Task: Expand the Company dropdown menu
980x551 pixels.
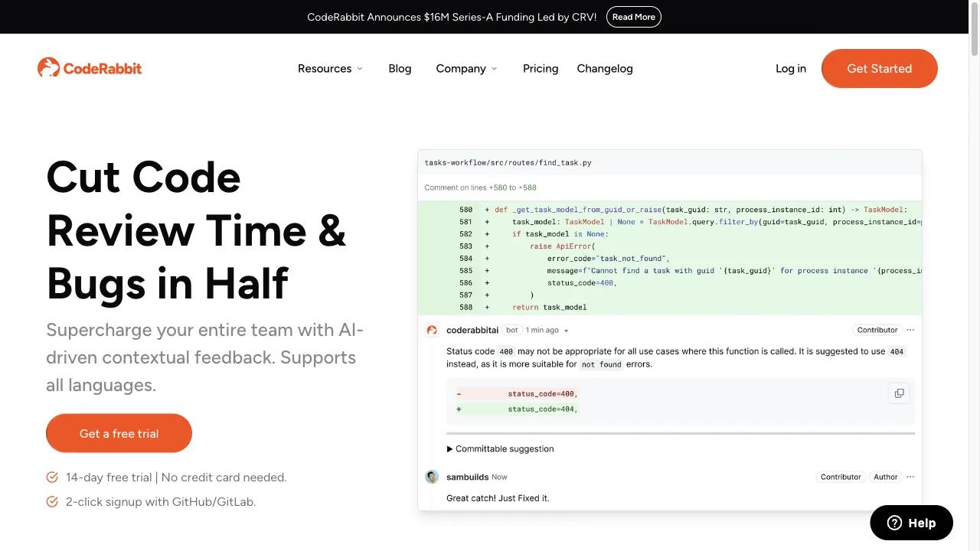Action: click(x=466, y=68)
